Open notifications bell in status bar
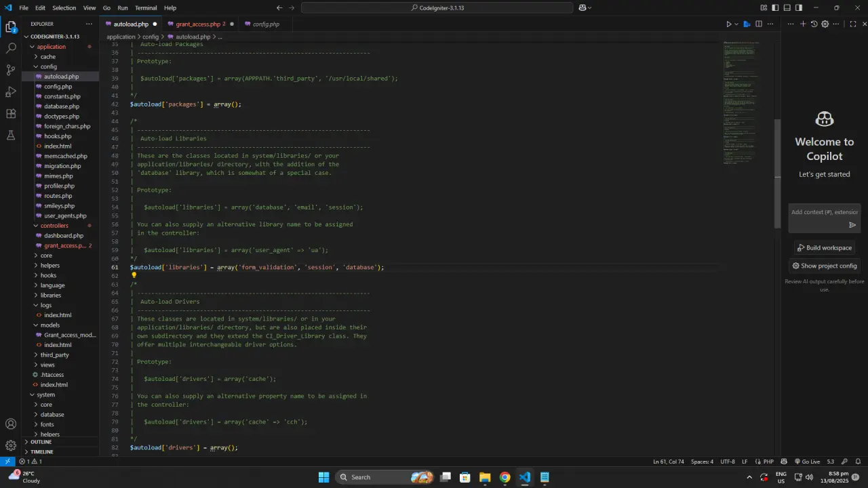Screen dimensions: 868x488 [x=858, y=462]
